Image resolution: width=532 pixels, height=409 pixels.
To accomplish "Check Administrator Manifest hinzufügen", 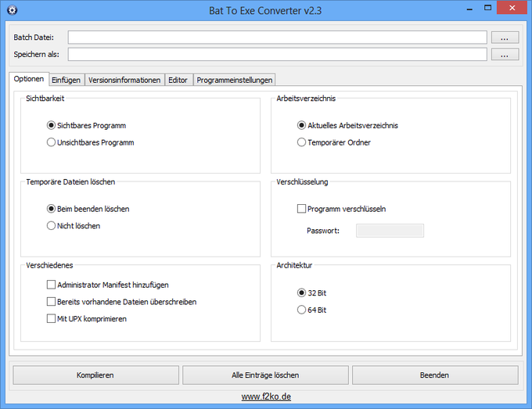I will click(x=107, y=285).
